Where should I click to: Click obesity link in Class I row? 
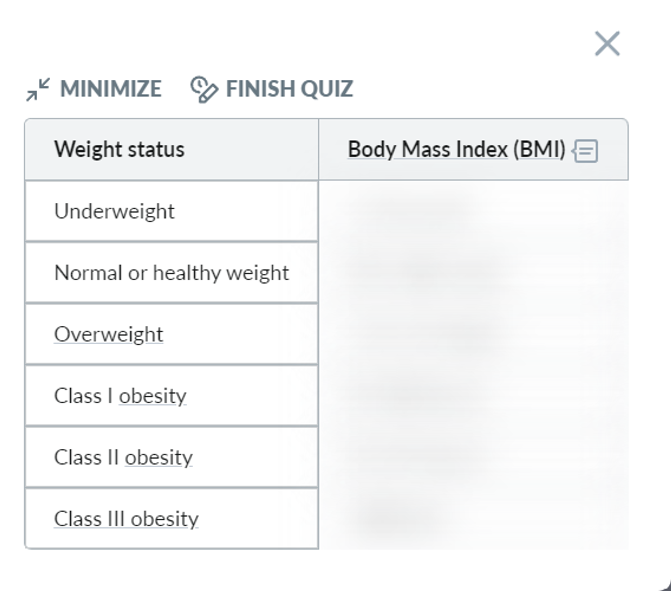click(x=152, y=396)
